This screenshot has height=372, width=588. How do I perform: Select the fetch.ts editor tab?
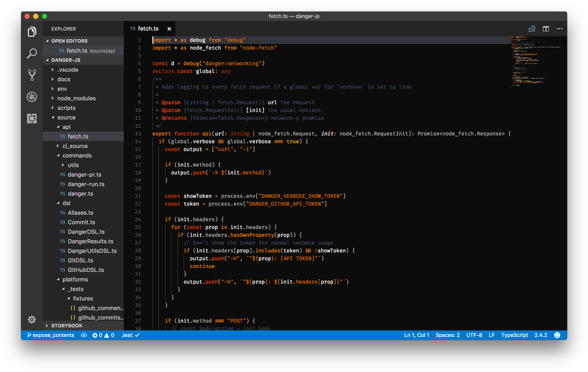point(148,29)
